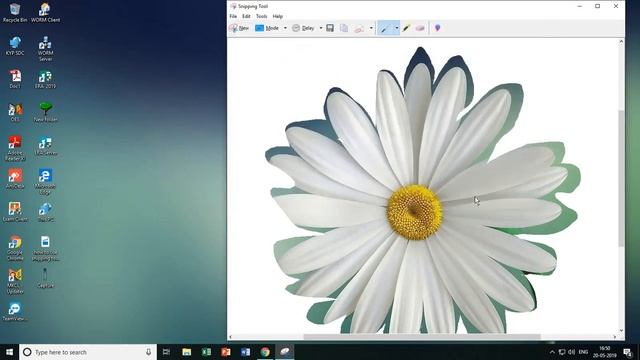Select the Eraser tool
The image size is (640, 360).
pos(420,28)
